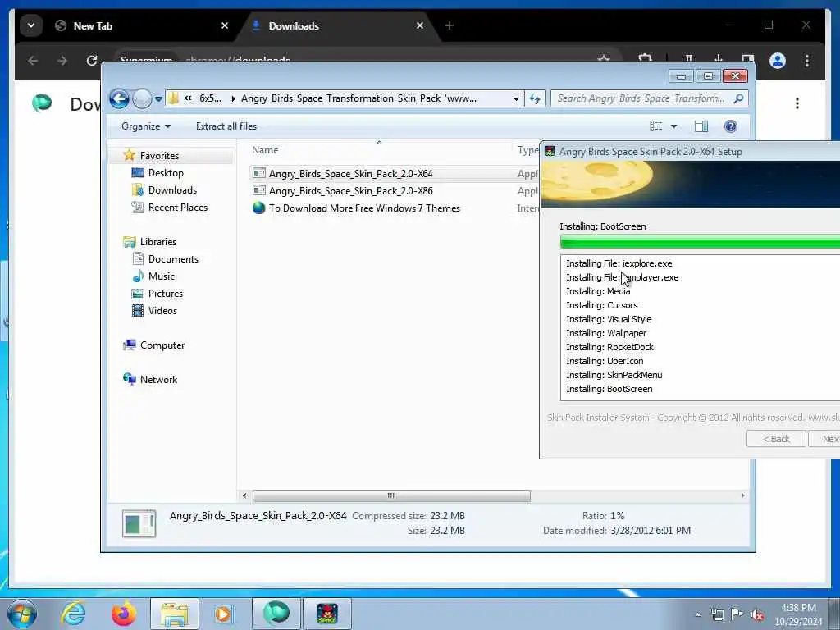Open Windows Explorer taskbar button

(x=175, y=614)
